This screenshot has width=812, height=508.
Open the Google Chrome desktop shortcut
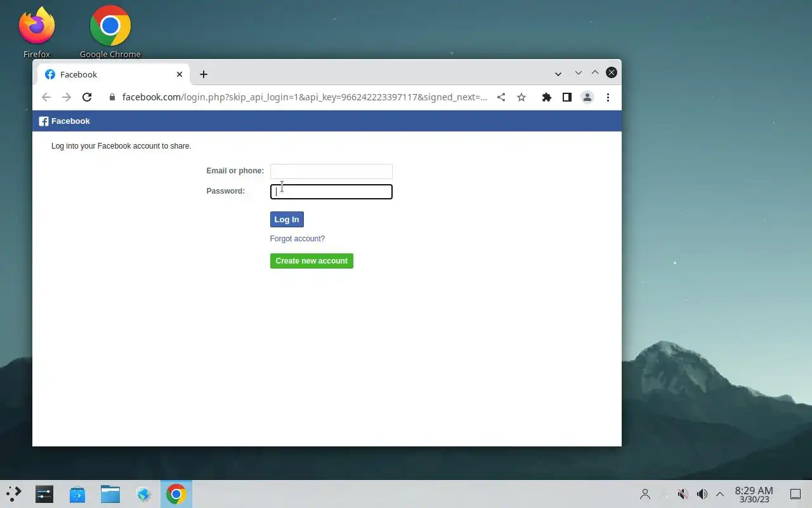[110, 32]
